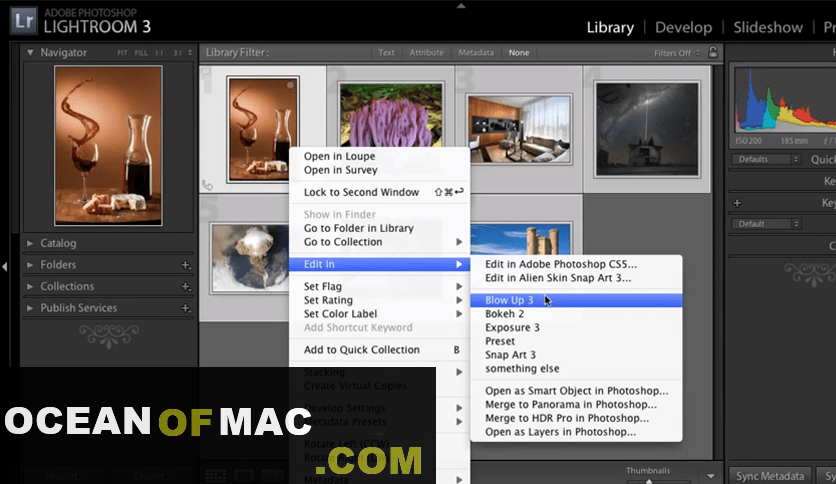The image size is (836, 484).
Task: Select the night sky observatory thumbnail
Action: click(647, 129)
